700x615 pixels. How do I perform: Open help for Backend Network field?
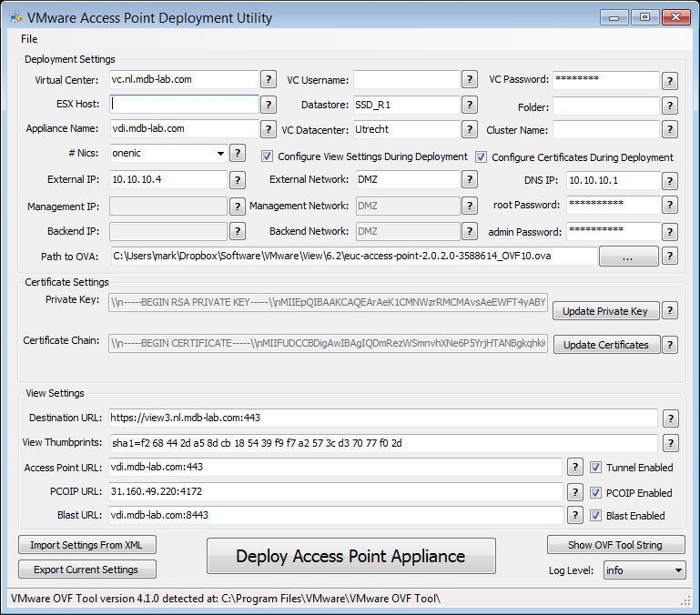(469, 231)
